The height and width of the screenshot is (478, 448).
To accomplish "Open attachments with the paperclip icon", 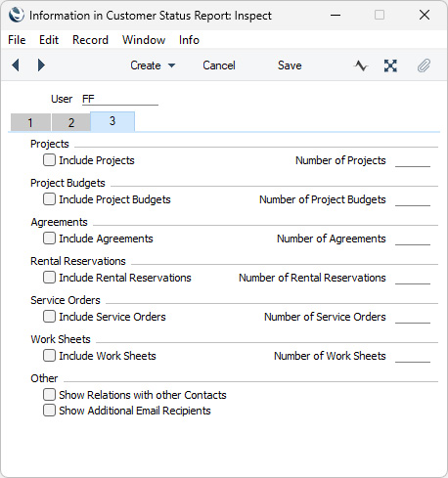I will point(424,65).
